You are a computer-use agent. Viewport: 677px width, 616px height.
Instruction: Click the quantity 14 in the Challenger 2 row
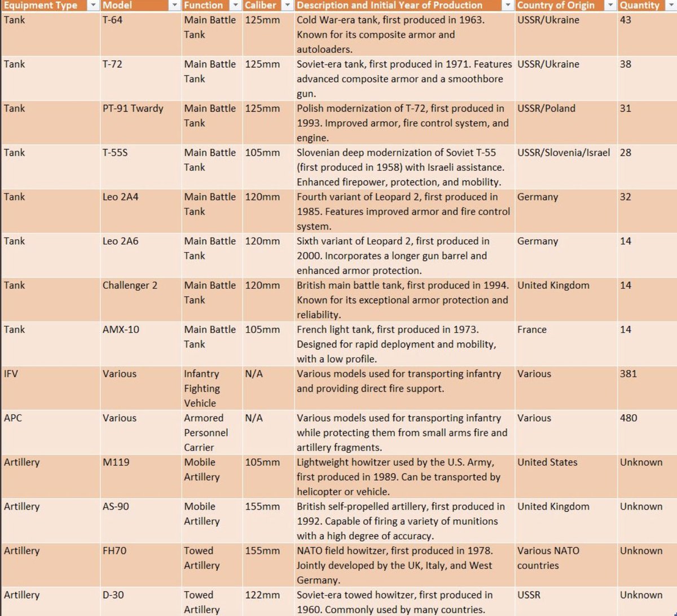tap(647, 300)
